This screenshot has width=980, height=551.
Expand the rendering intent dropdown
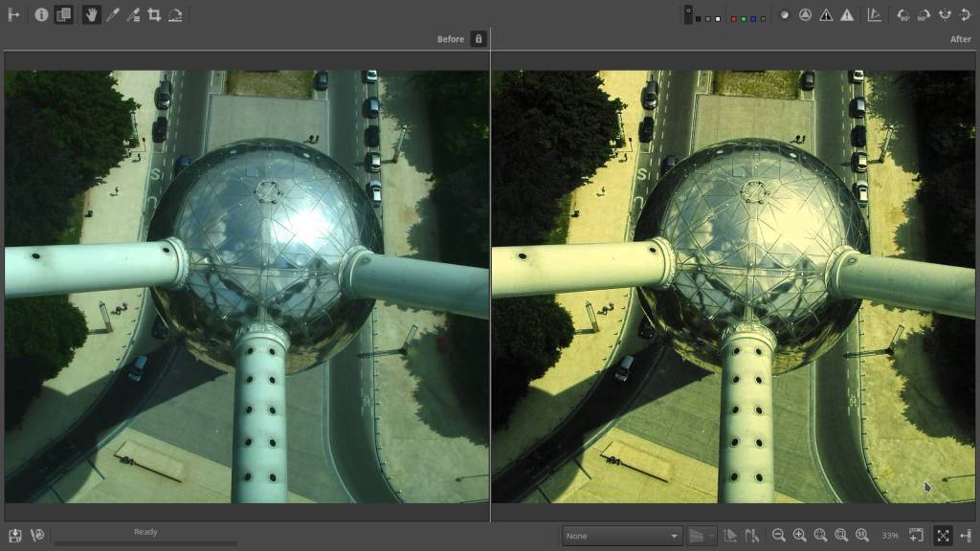pos(702,536)
